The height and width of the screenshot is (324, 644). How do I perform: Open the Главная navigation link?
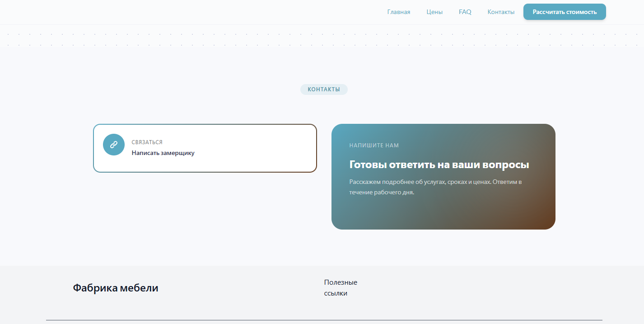[398, 12]
